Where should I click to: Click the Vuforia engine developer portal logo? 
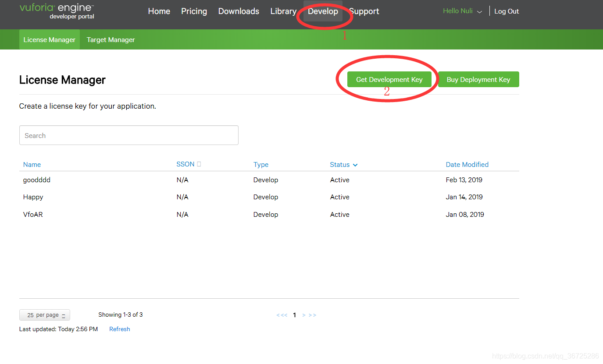point(57,12)
